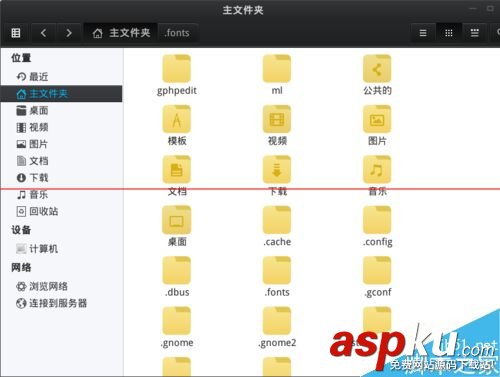This screenshot has width=500, height=377.
Task: Open 下载 in the sidebar
Action: (x=62, y=177)
